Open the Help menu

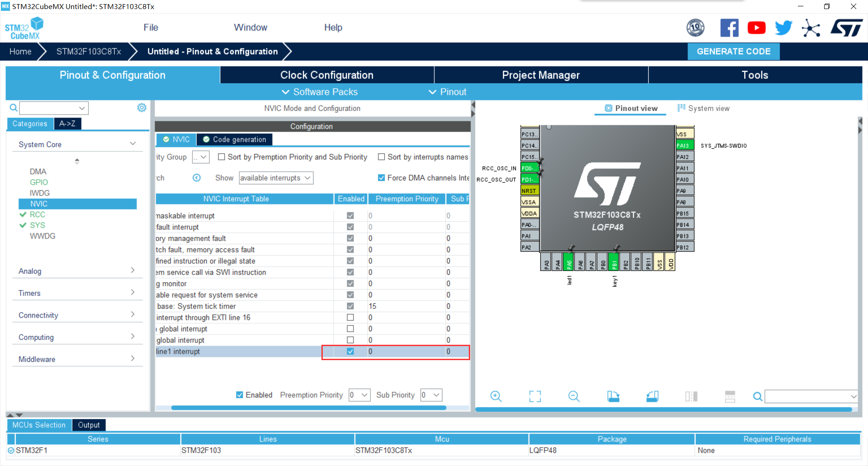(x=333, y=28)
